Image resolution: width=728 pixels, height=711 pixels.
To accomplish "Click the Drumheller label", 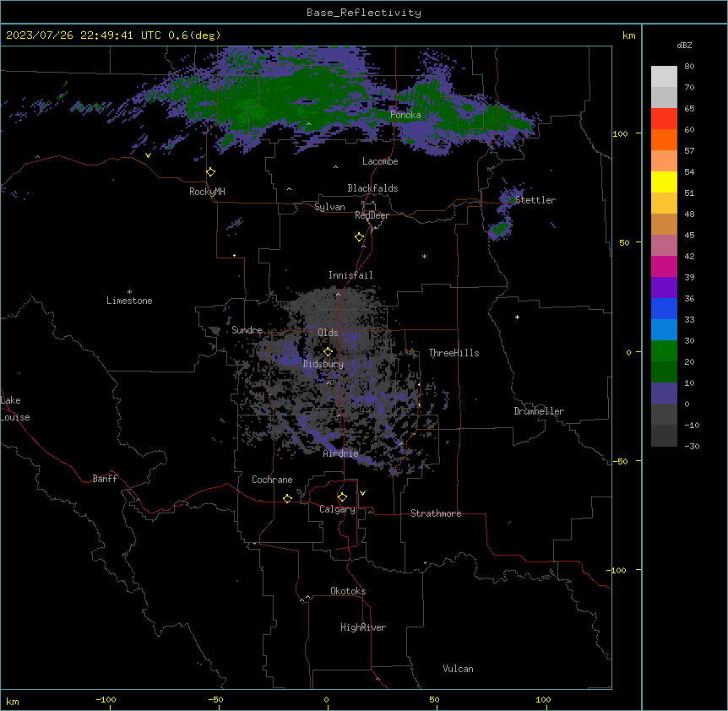I will coord(539,411).
